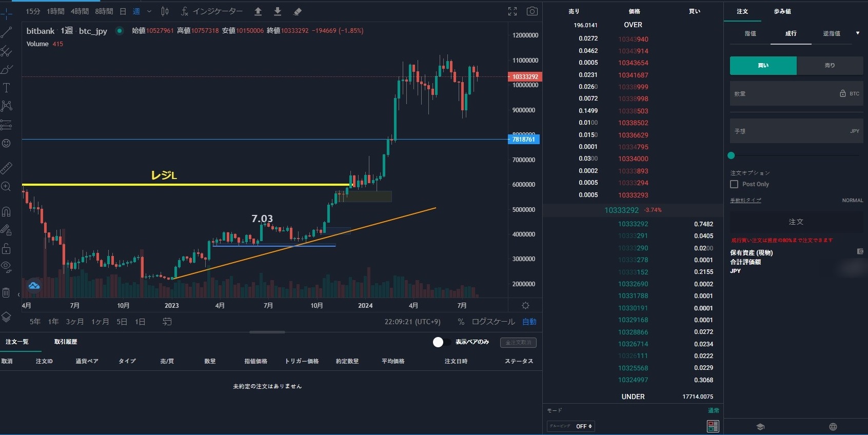Screen dimensions: 868x435
Task: Select the zoom in tool
Action: coord(6,186)
